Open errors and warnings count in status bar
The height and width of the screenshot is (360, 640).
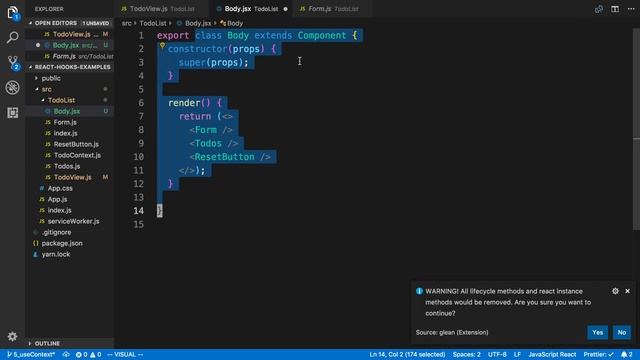point(88,354)
